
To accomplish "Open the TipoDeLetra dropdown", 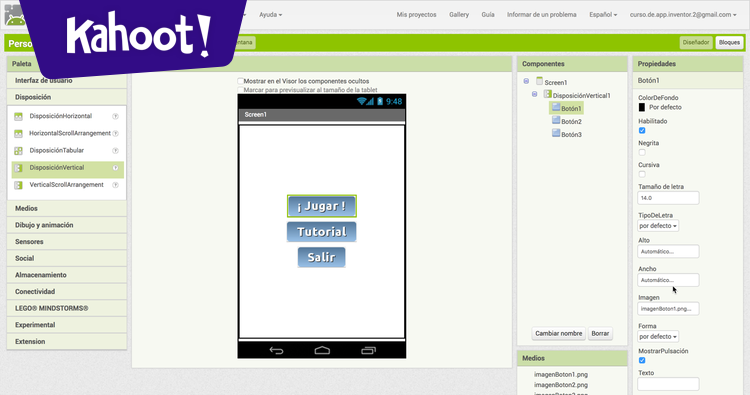I will [658, 226].
